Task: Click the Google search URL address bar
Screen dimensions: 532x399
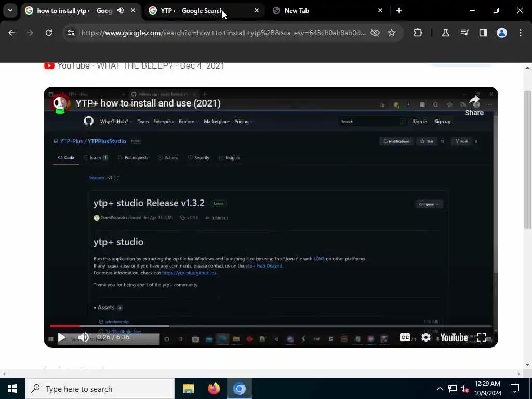Action: point(223,33)
